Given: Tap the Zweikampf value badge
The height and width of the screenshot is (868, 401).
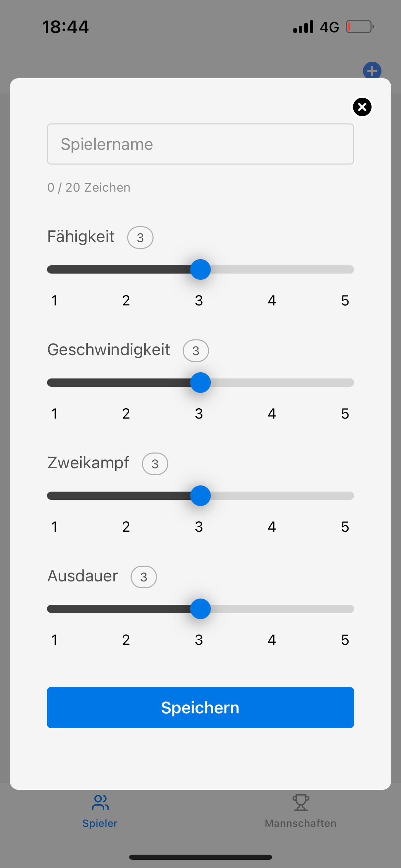Looking at the screenshot, I should pyautogui.click(x=155, y=464).
